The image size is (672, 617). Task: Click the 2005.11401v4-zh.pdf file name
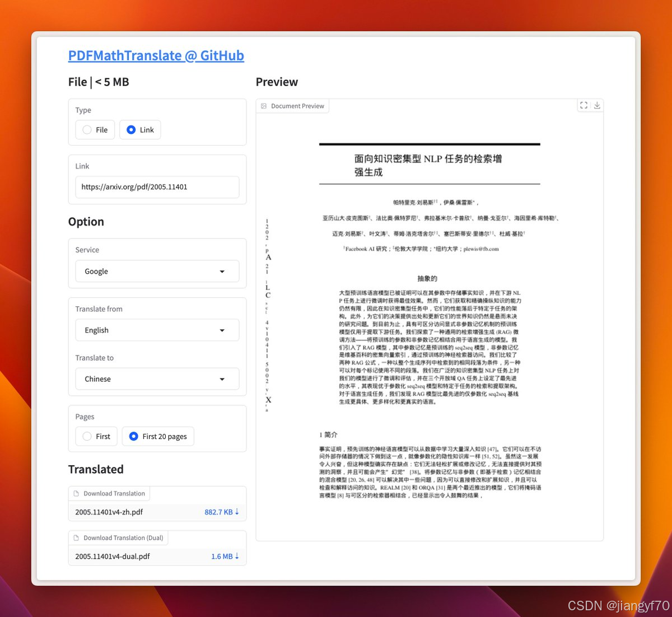(109, 512)
